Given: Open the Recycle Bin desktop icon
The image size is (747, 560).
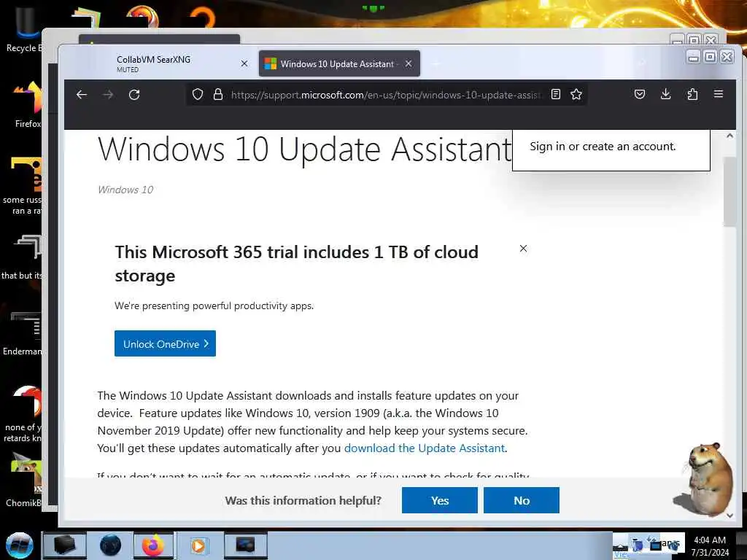Looking at the screenshot, I should pos(24,28).
